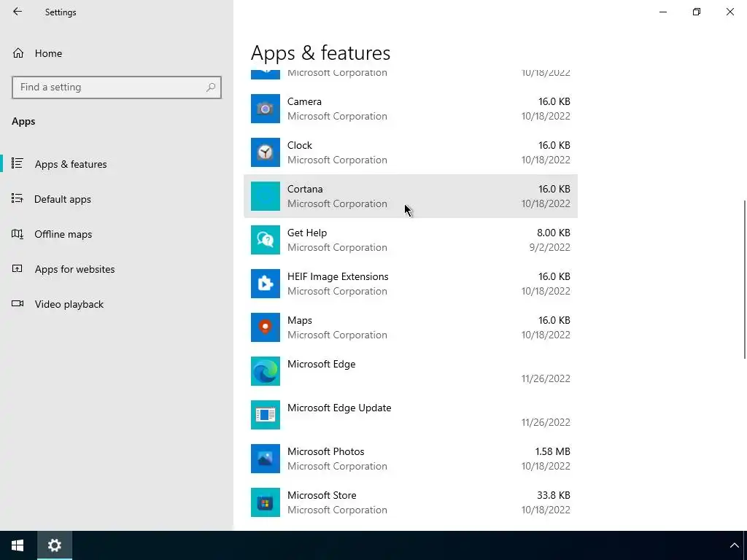Image resolution: width=747 pixels, height=560 pixels.
Task: Select the Cortana app name
Action: coord(305,189)
